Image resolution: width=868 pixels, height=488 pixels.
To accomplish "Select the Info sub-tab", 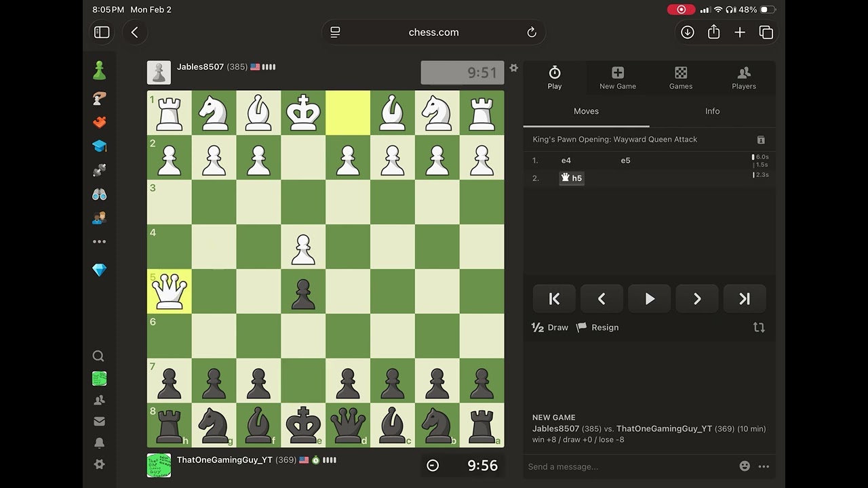I will pyautogui.click(x=712, y=111).
